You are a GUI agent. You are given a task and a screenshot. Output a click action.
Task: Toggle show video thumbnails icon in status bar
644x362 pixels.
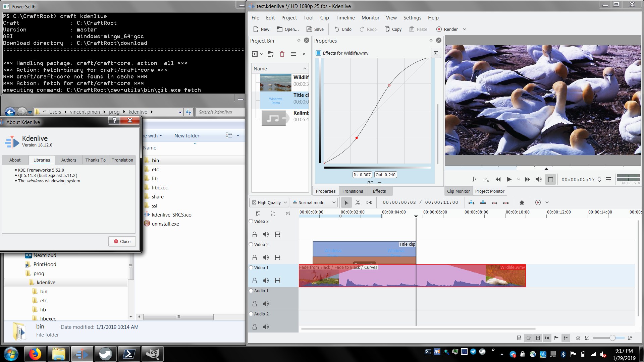coord(538,338)
